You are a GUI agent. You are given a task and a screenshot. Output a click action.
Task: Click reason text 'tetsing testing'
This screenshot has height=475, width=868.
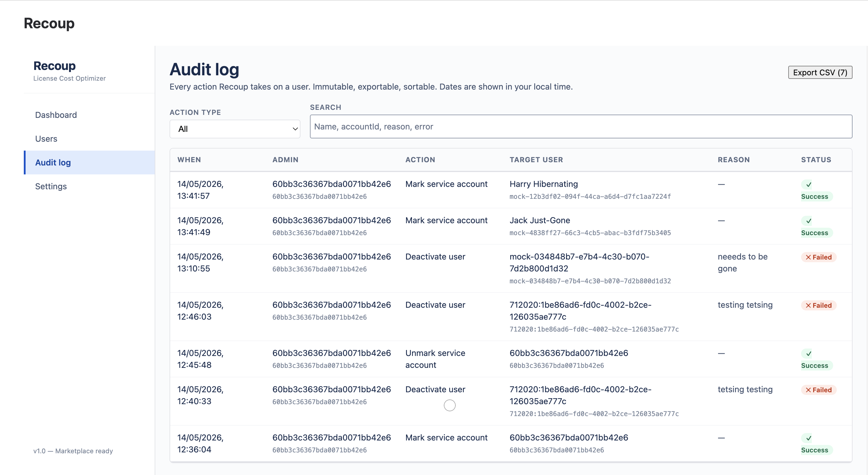[745, 390]
